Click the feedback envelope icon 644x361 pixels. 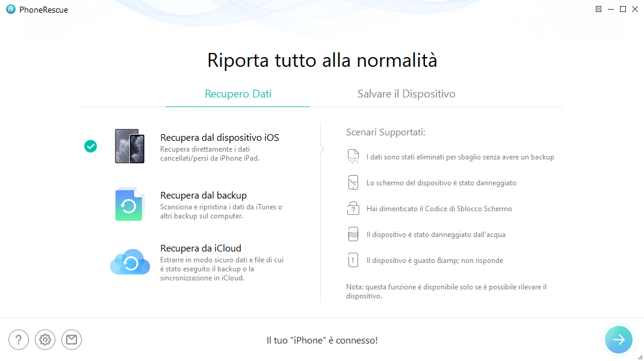[72, 340]
